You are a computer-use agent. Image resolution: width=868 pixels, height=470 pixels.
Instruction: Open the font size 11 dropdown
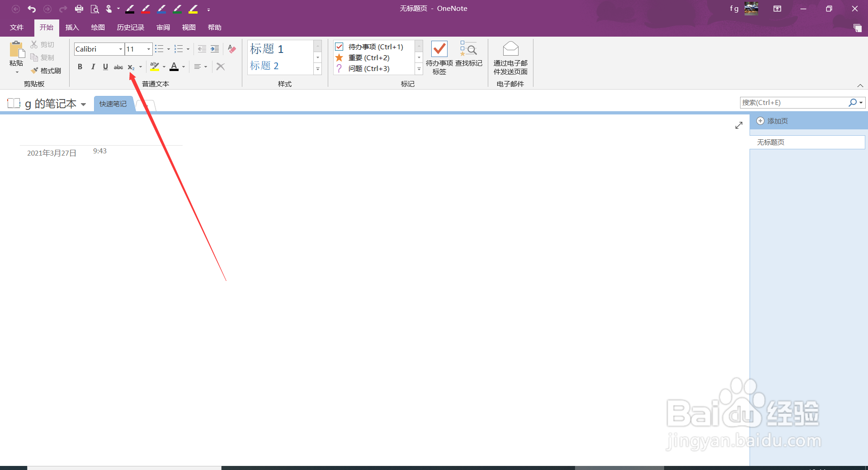click(149, 49)
